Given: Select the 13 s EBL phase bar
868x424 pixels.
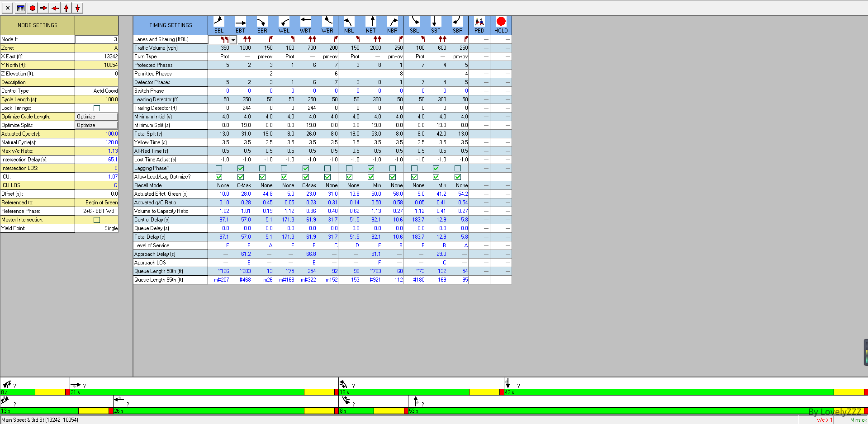Looking at the screenshot, I should click(57, 410).
